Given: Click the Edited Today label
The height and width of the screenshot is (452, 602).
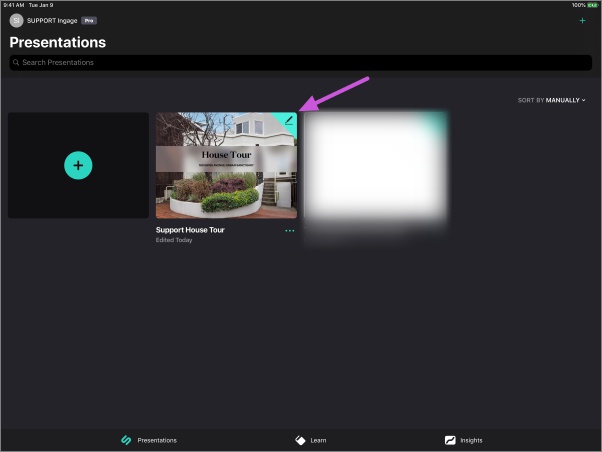Looking at the screenshot, I should coord(174,240).
